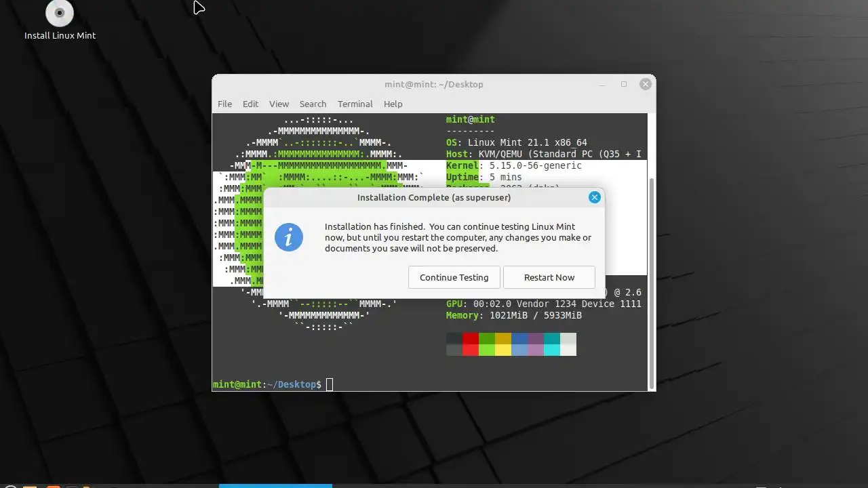This screenshot has height=488, width=868.
Task: Open the terminal Edit menu
Action: pos(250,104)
